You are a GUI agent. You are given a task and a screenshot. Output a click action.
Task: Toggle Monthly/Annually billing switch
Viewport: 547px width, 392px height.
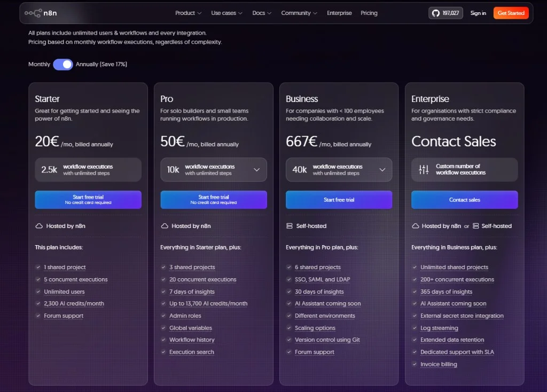coord(63,65)
